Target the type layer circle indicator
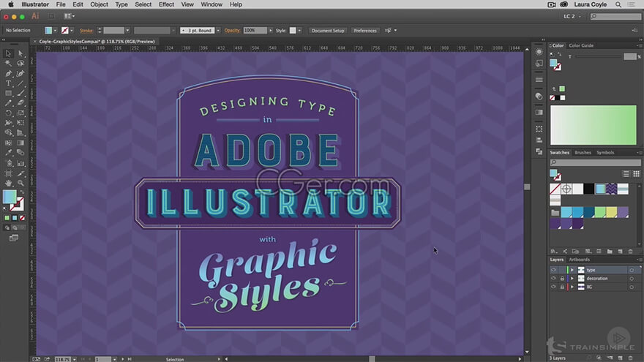 click(x=632, y=270)
